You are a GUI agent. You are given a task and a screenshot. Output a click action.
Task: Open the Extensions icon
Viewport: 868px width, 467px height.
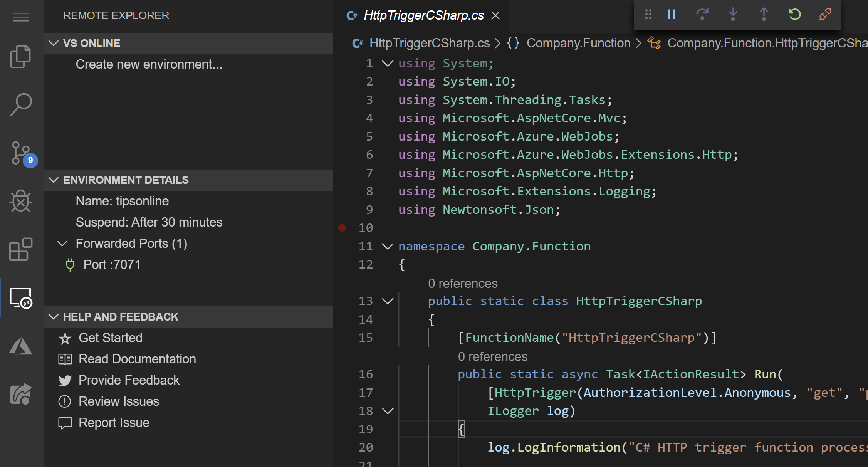21,249
